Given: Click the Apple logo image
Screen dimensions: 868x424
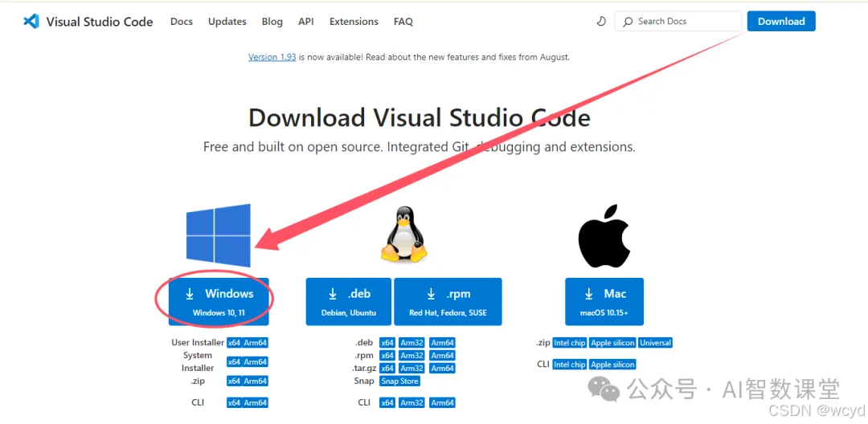Looking at the screenshot, I should 604,237.
